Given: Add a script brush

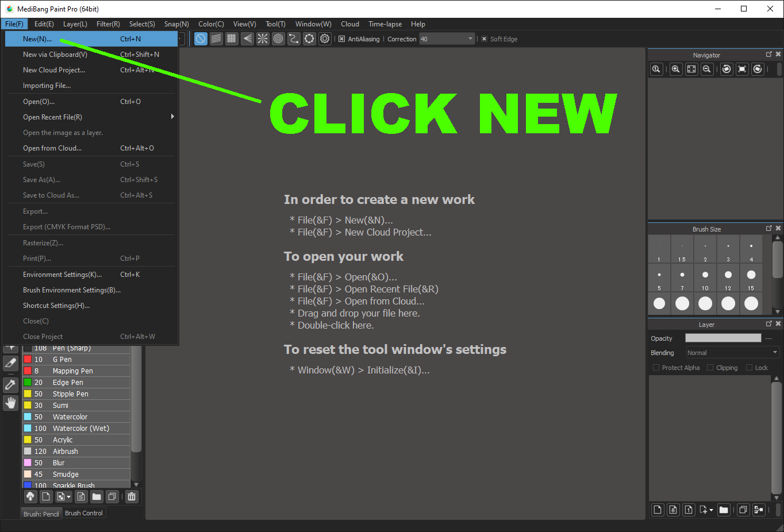Looking at the screenshot, I should tap(81, 496).
